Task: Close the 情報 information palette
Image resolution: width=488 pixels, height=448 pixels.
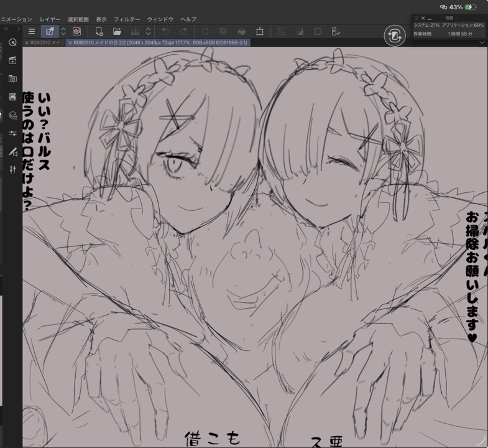Action: (x=423, y=18)
